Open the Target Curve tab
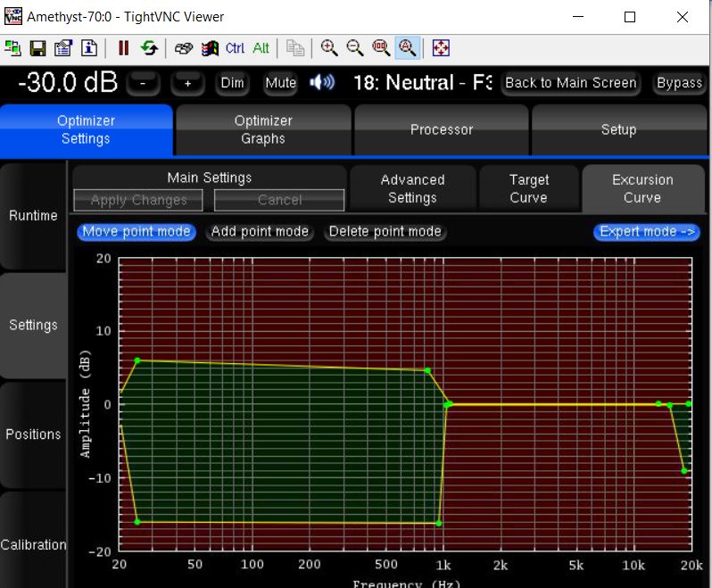The image size is (712, 588). pyautogui.click(x=529, y=188)
